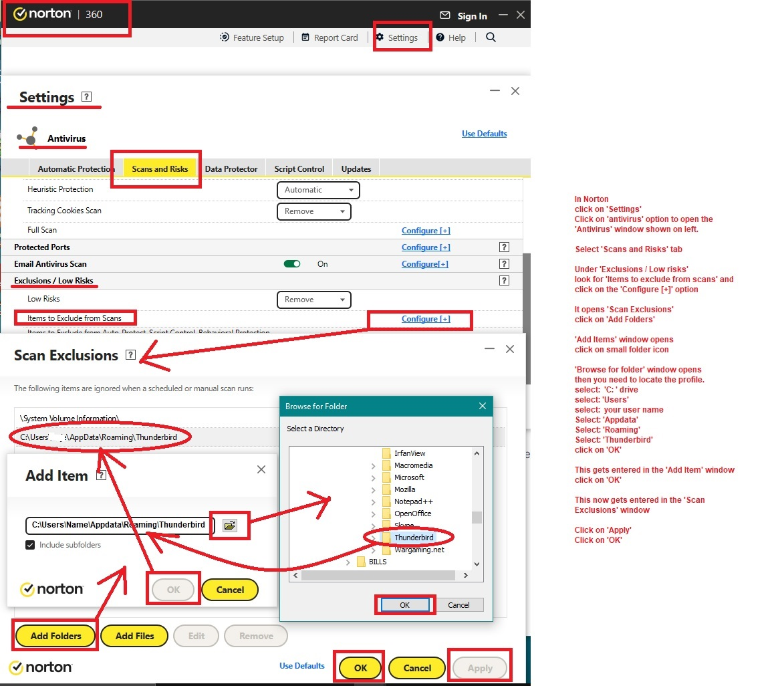
Task: Click Configure link for Email Antivirus Scan
Action: click(x=424, y=264)
